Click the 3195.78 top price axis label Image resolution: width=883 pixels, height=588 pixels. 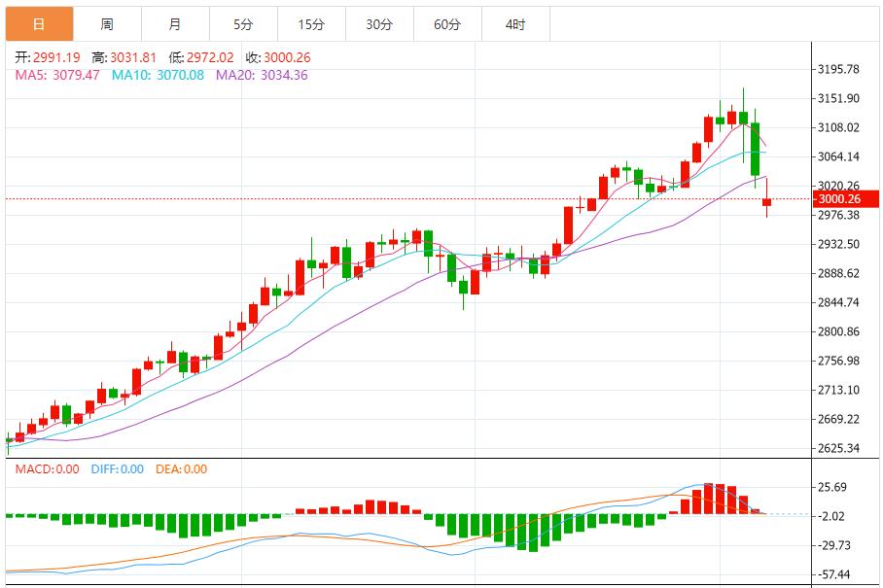(x=839, y=69)
